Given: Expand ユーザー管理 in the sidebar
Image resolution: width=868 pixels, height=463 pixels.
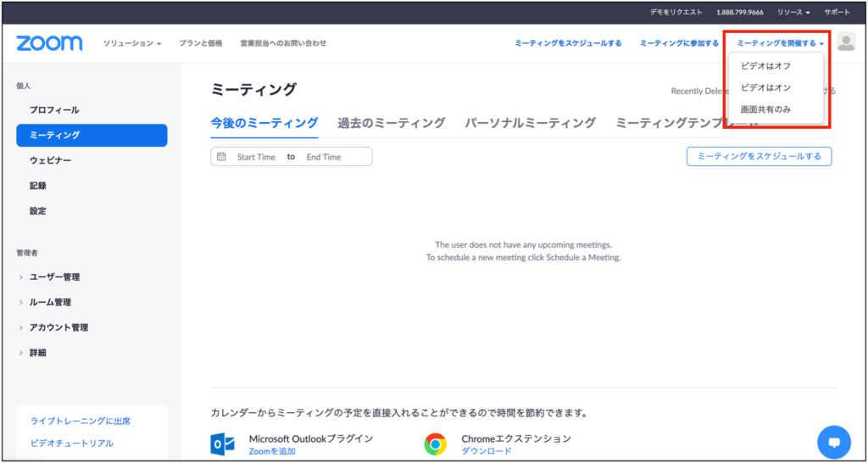Looking at the screenshot, I should click(x=54, y=277).
